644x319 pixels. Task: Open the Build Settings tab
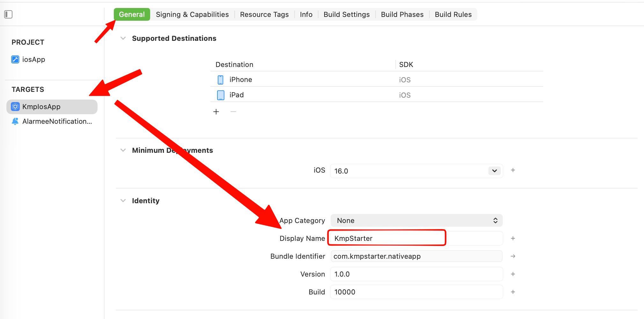pyautogui.click(x=347, y=14)
